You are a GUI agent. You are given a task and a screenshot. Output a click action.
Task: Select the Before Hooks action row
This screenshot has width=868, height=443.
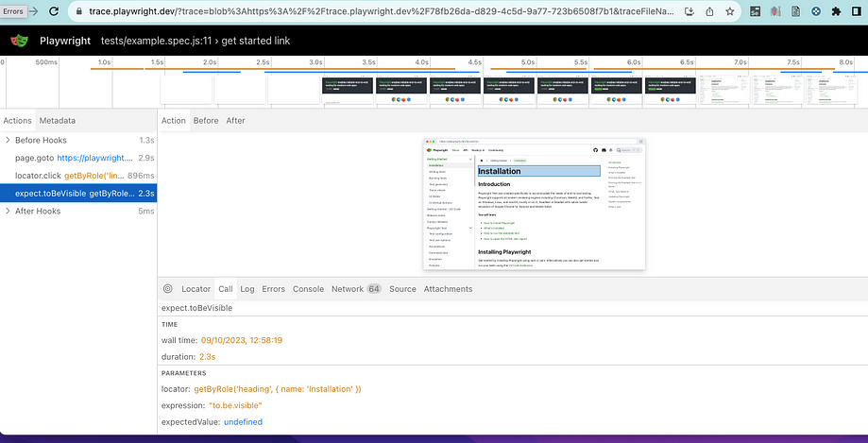click(x=78, y=140)
